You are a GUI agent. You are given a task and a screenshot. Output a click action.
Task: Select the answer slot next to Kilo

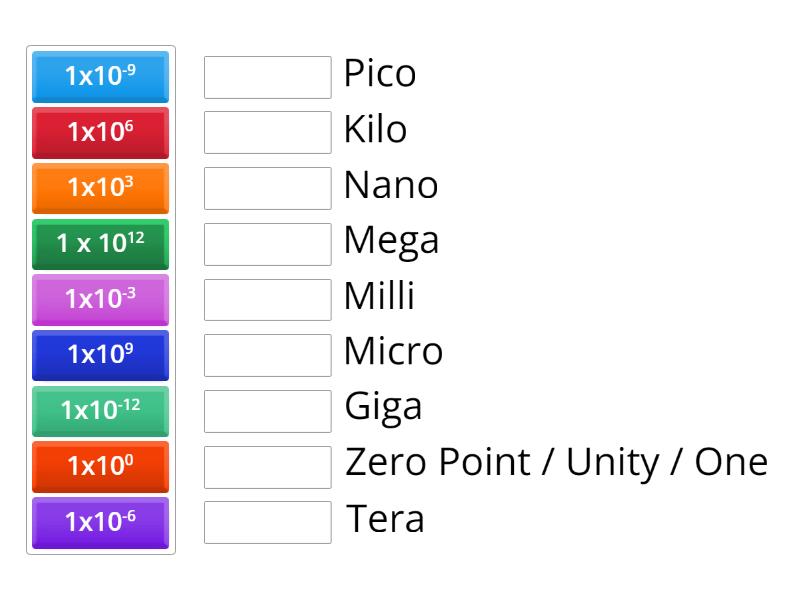[x=267, y=132]
